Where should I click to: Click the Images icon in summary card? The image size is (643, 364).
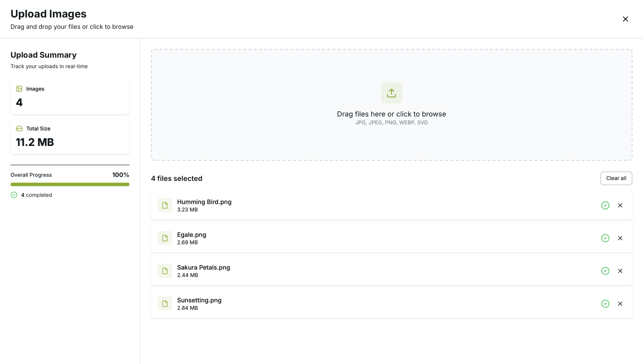point(19,89)
